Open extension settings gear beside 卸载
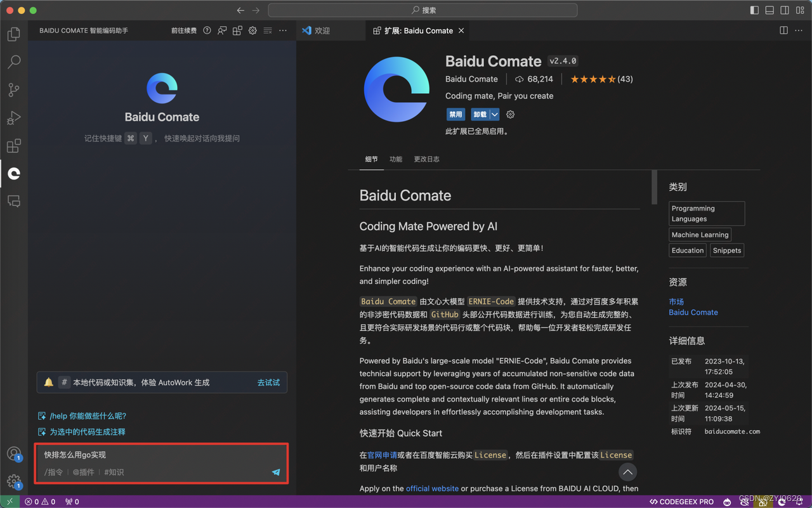Image resolution: width=812 pixels, height=508 pixels. click(510, 115)
